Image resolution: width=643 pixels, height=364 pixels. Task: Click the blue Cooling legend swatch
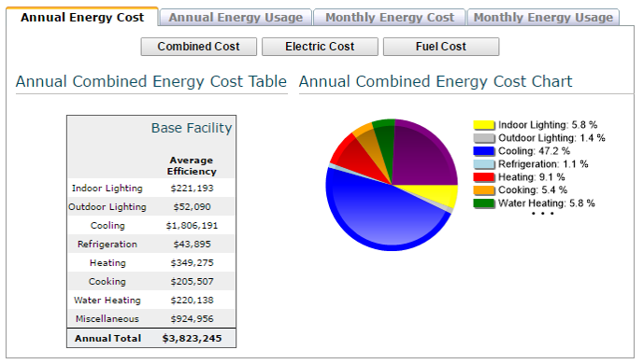tap(484, 151)
